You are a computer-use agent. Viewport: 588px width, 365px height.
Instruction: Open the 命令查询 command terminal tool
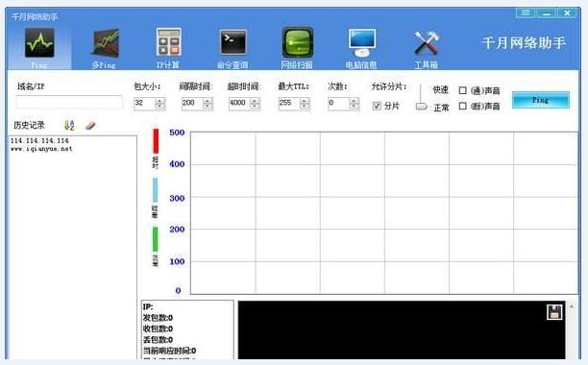(233, 42)
